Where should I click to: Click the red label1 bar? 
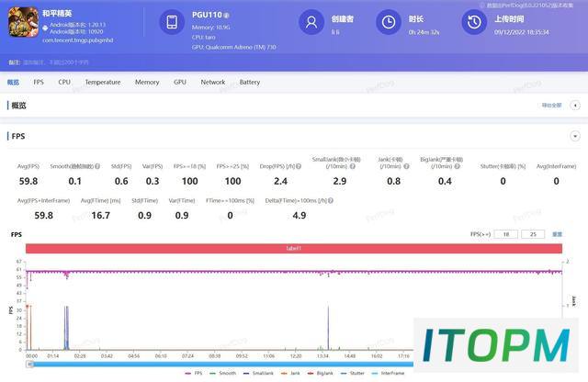pos(294,248)
